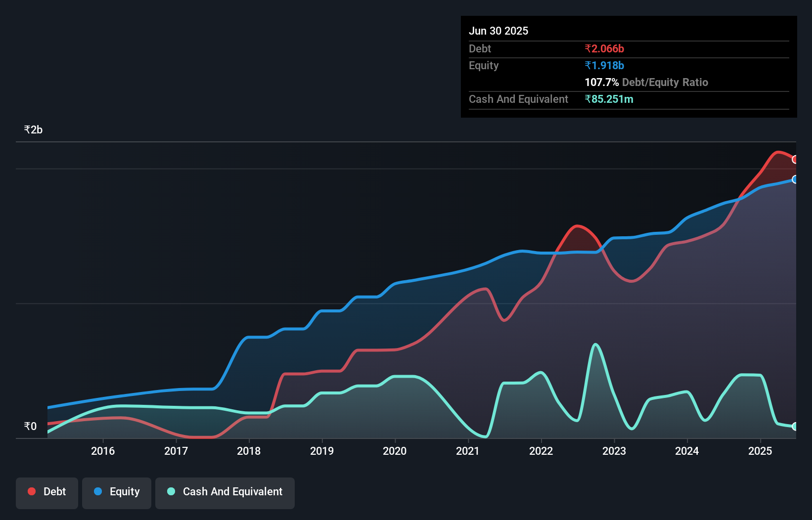Screen dimensions: 812x520
Task: Click the red Debt endpoint marker
Action: point(795,160)
